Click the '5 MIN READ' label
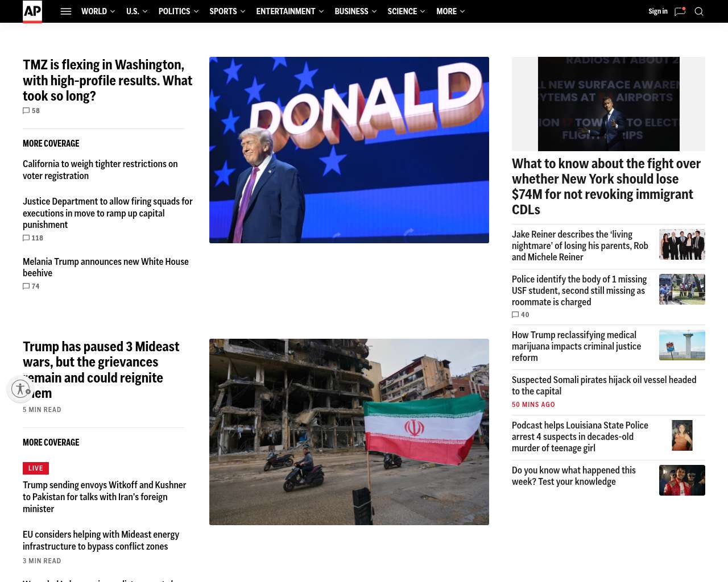The image size is (728, 582). [42, 410]
